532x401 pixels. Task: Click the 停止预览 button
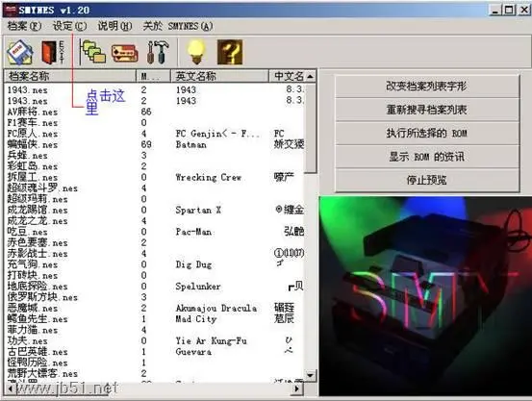[x=427, y=180]
